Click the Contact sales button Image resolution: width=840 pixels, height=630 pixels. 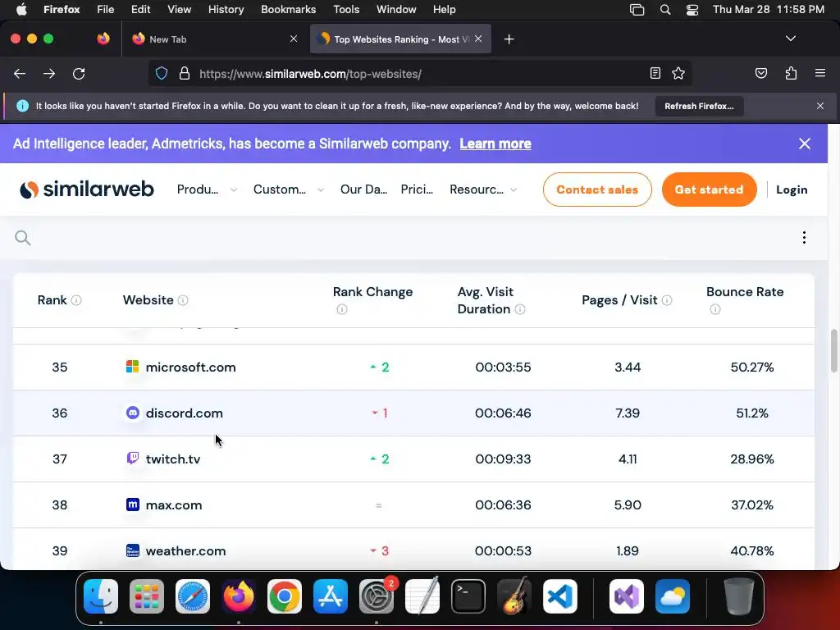[x=597, y=189]
